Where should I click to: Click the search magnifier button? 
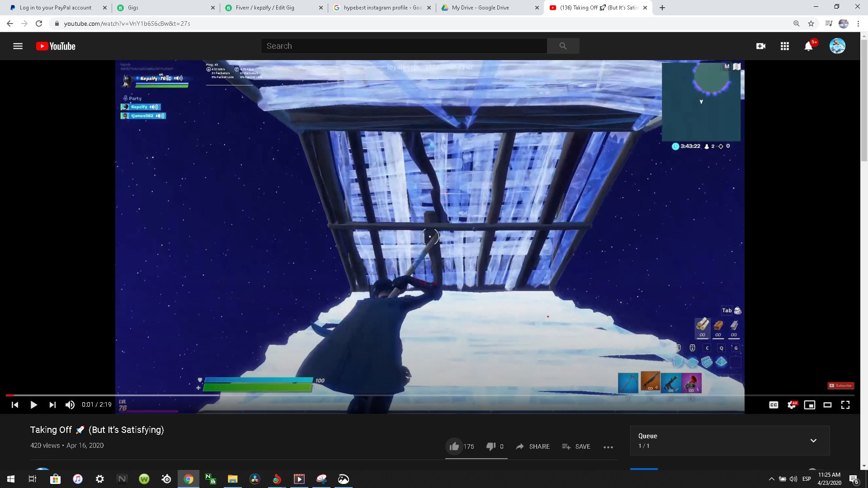[563, 46]
